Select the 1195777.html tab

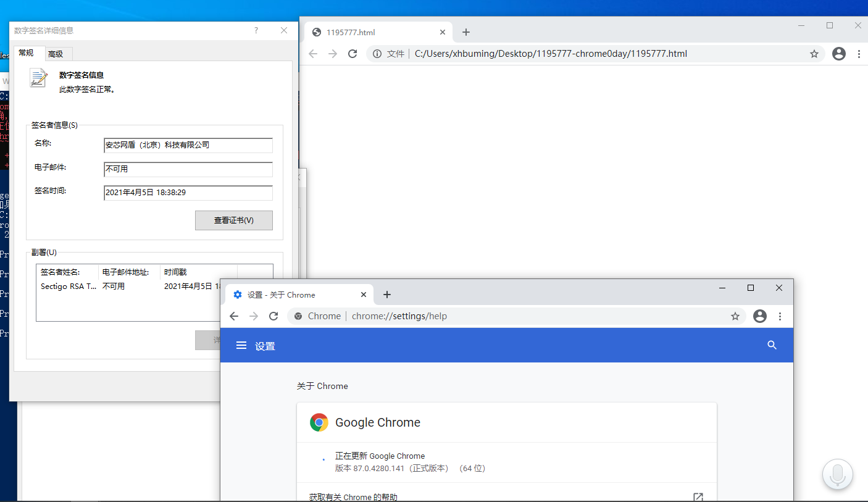pos(378,32)
